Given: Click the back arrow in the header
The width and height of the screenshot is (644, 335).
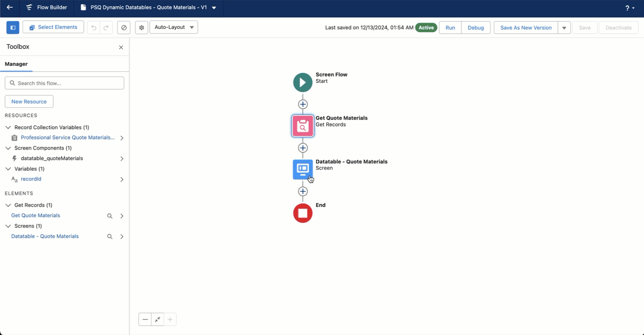Looking at the screenshot, I should 10,8.
